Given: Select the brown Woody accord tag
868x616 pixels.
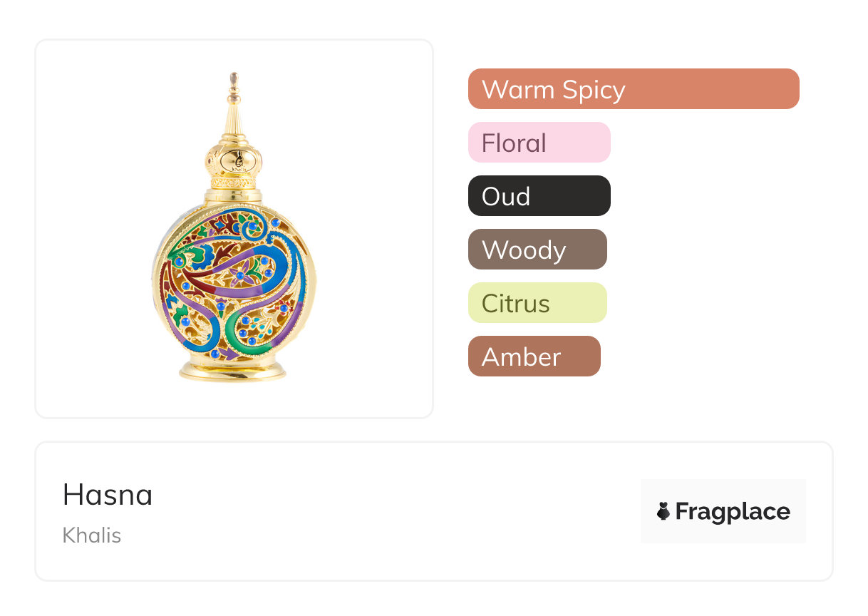Looking at the screenshot, I should [537, 250].
